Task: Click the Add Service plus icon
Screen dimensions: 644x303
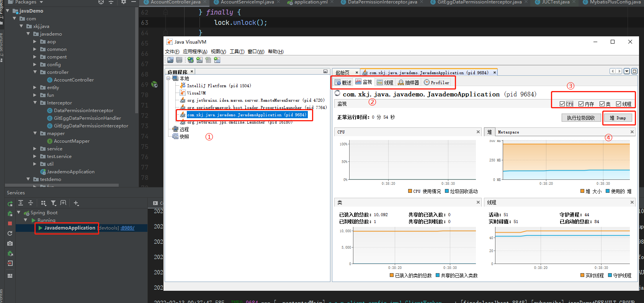Action: click(x=76, y=203)
